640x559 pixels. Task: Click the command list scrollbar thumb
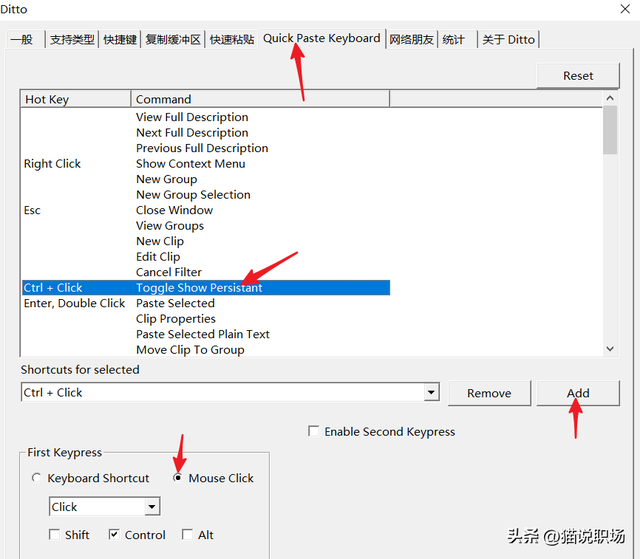(x=610, y=130)
